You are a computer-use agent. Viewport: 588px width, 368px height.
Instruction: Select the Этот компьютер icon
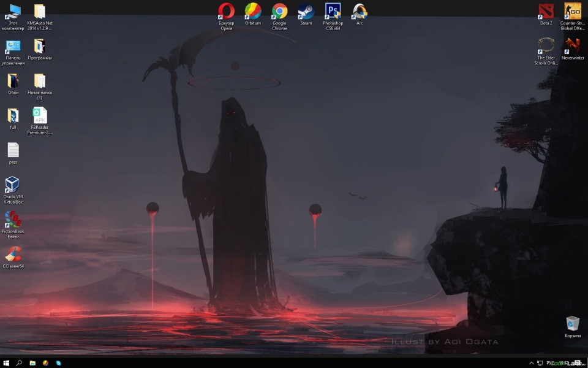13,17
